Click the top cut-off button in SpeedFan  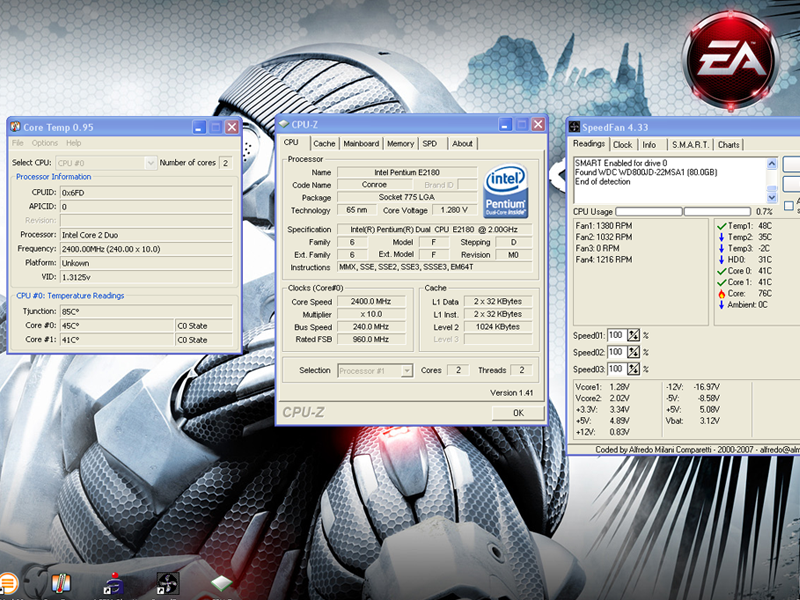[791, 164]
